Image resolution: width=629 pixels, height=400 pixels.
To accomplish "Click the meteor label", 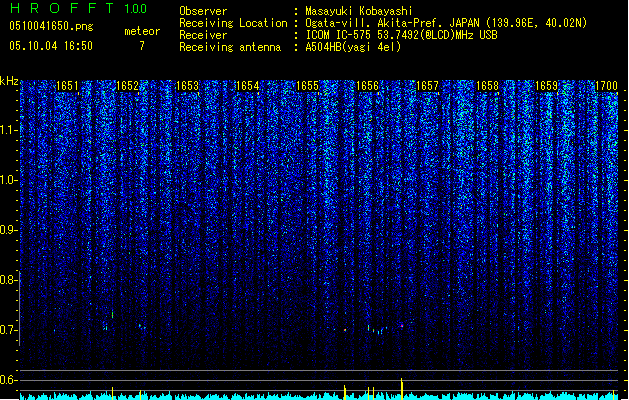I will point(142,31).
